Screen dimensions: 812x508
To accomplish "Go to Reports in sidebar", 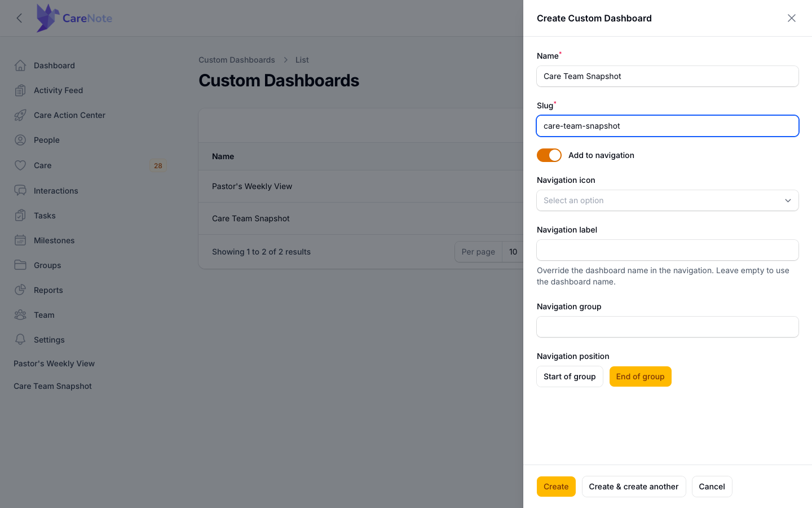I will point(48,290).
